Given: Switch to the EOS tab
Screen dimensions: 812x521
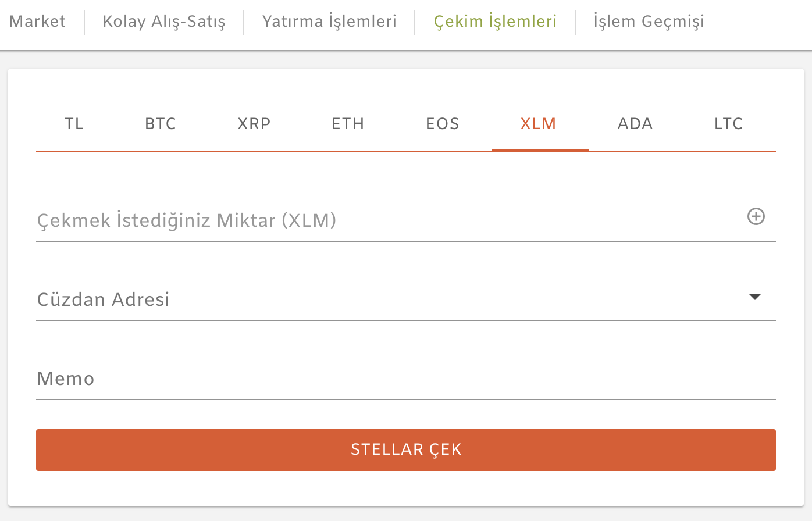Looking at the screenshot, I should coord(443,123).
